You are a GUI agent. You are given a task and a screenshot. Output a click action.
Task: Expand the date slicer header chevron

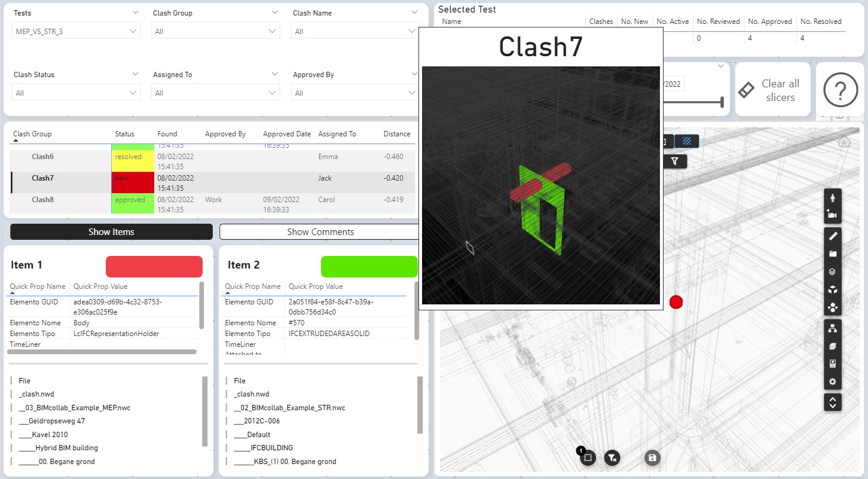720,66
